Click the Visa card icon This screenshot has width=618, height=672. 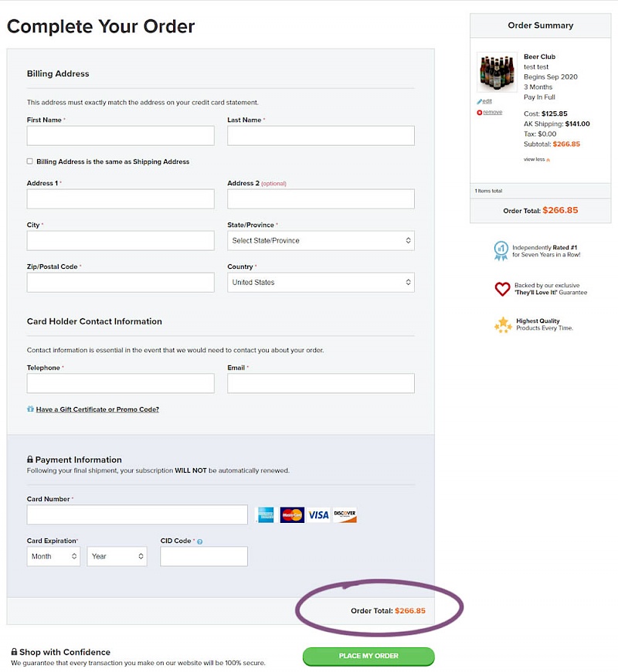318,515
